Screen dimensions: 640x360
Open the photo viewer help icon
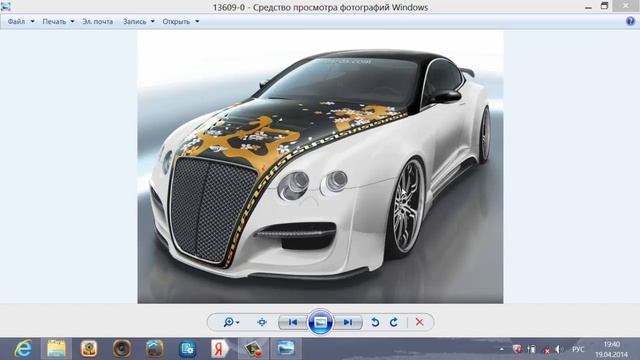tap(630, 22)
